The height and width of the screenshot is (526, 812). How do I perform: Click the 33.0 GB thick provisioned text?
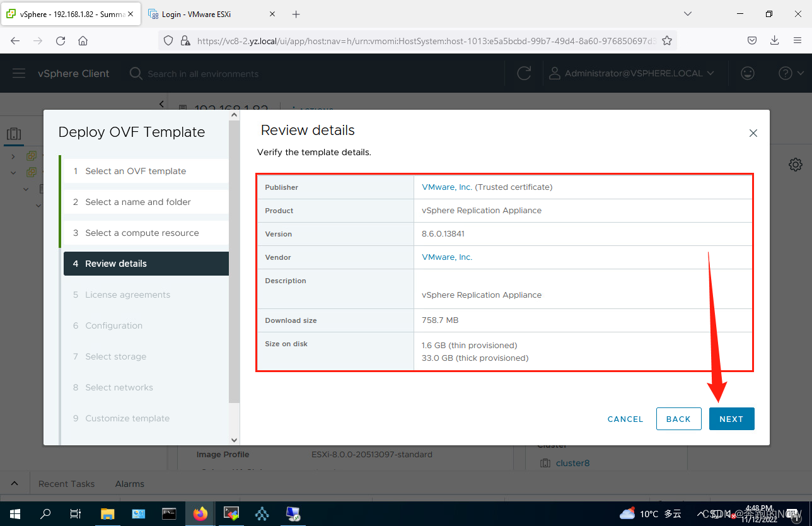[475, 358]
